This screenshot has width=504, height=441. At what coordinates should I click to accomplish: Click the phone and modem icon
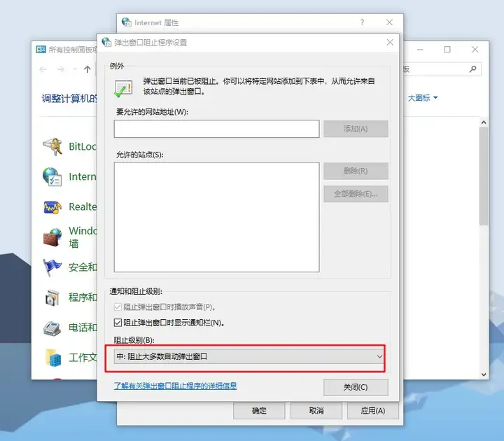[x=52, y=328]
